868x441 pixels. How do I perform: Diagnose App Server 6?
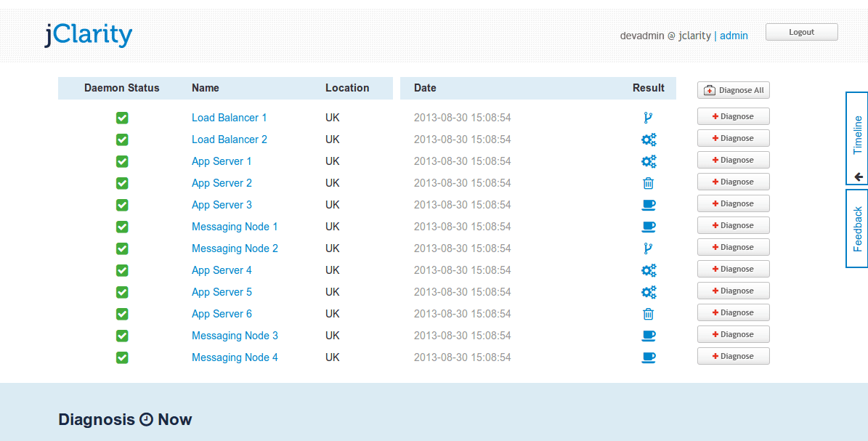point(734,312)
